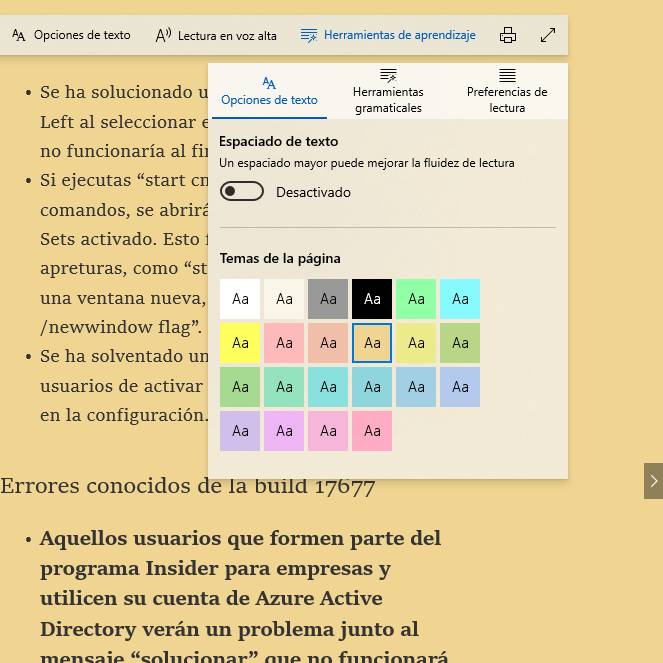The image size is (663, 663).
Task: Click the next page arrow on right edge
Action: (x=653, y=481)
